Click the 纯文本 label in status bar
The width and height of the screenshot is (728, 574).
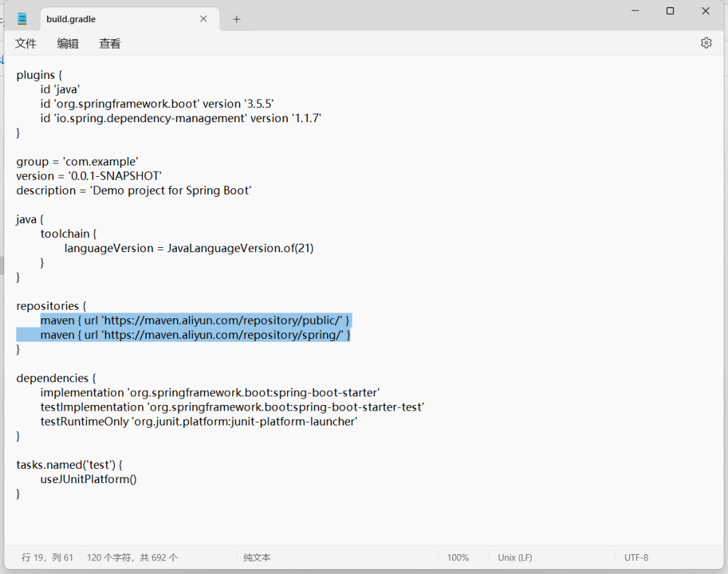(257, 558)
